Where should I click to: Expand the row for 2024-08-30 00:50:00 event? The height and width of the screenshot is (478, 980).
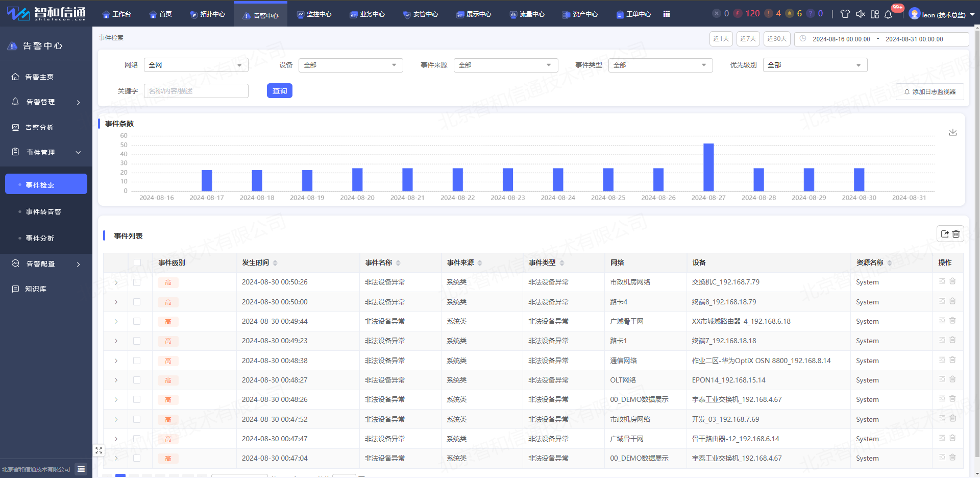116,302
